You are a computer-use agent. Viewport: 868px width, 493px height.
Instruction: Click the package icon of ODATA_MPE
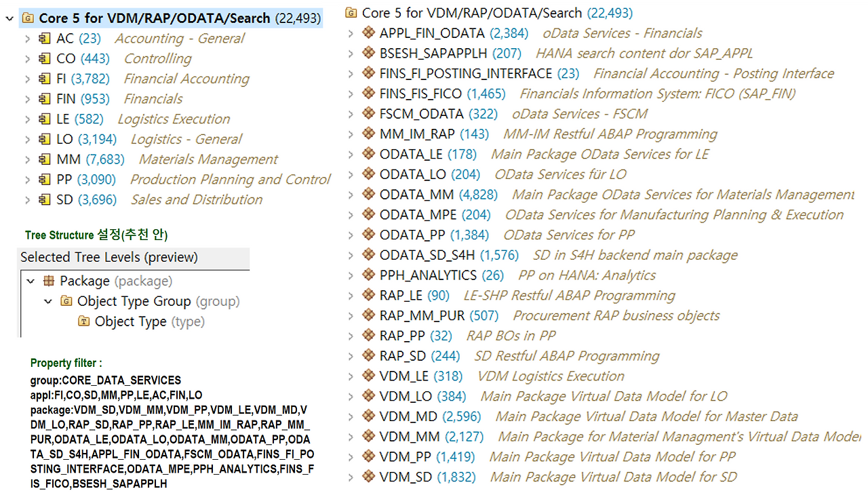pyautogui.click(x=368, y=214)
